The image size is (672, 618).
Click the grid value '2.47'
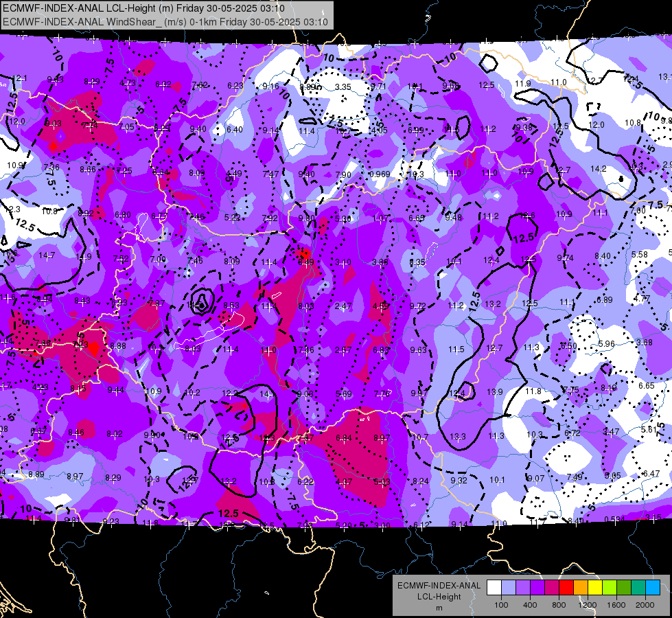(x=343, y=306)
